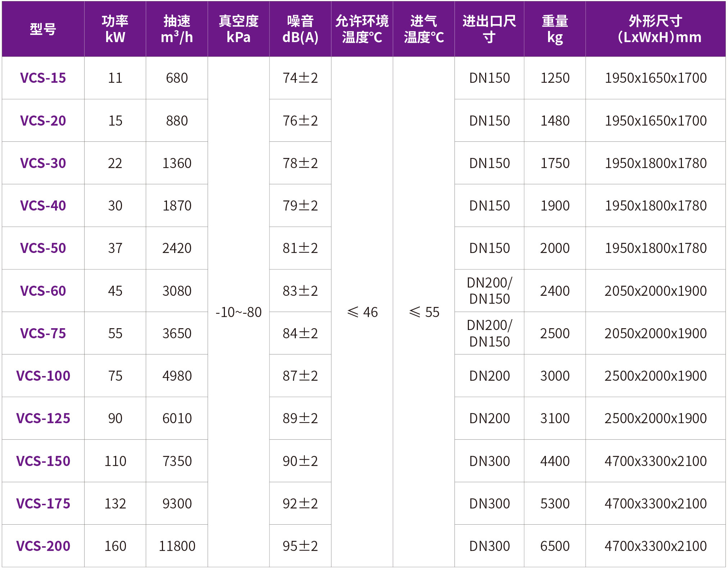Select the 重量 kg header
The height and width of the screenshot is (570, 728).
[555, 29]
